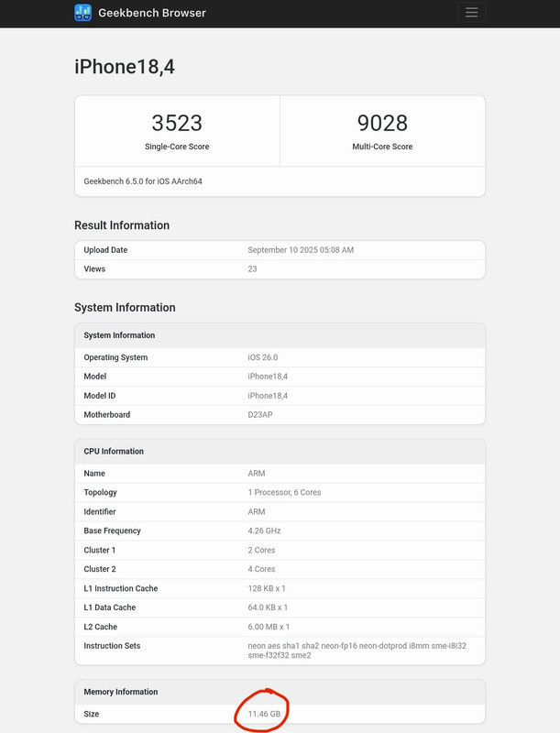Screen dimensions: 560x733
Task: Click the Upload Date label
Action: point(105,250)
